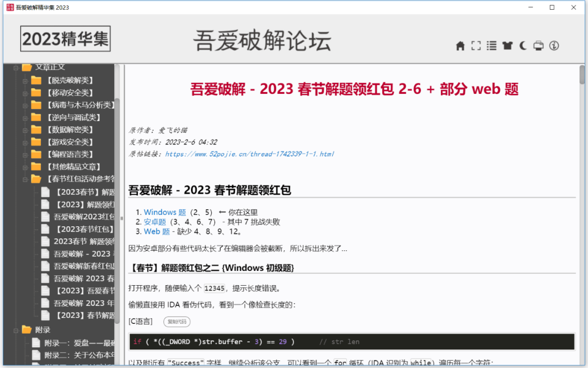Expand the 【游戏安全类】 tree node

click(25, 143)
